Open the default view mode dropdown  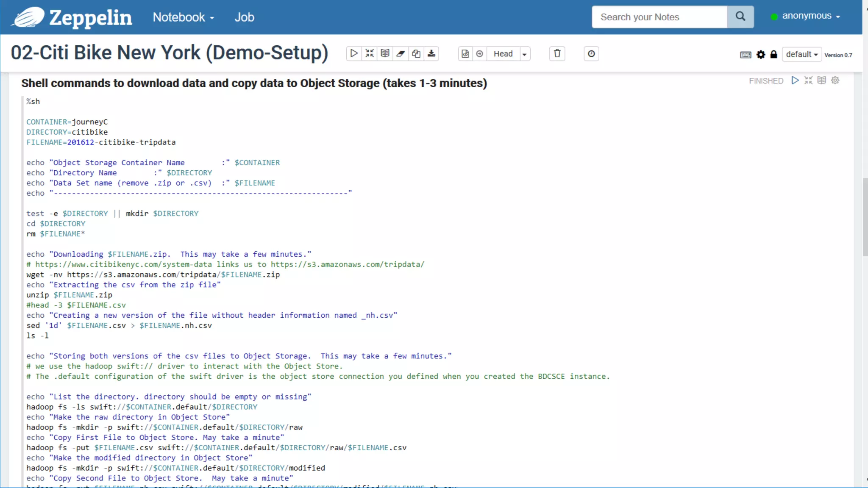point(801,54)
